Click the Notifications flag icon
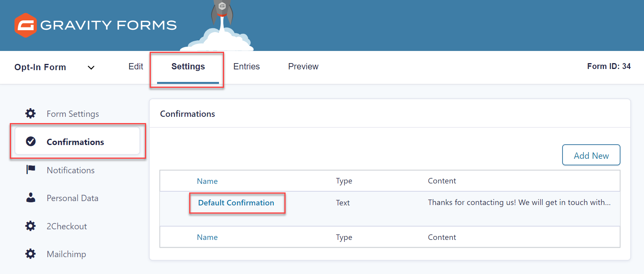644x274 pixels. click(x=31, y=170)
